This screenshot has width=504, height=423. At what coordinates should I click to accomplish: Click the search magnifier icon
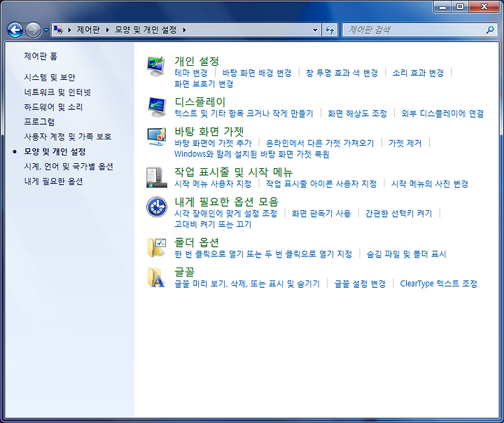click(490, 30)
